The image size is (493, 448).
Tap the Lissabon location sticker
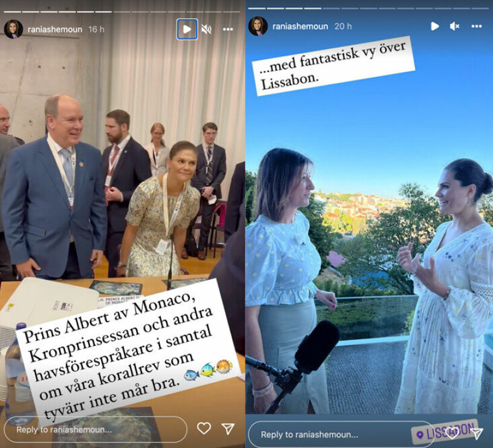[445, 431]
